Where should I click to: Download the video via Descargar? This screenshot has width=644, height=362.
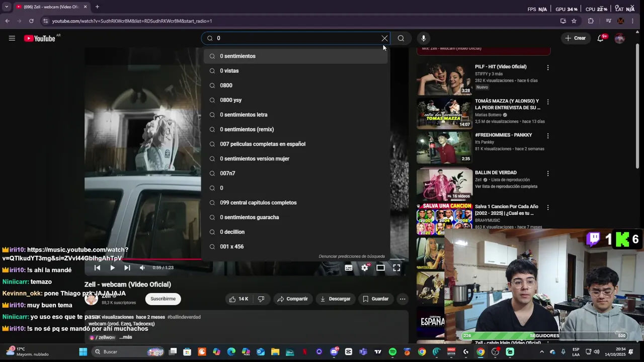[335, 299]
